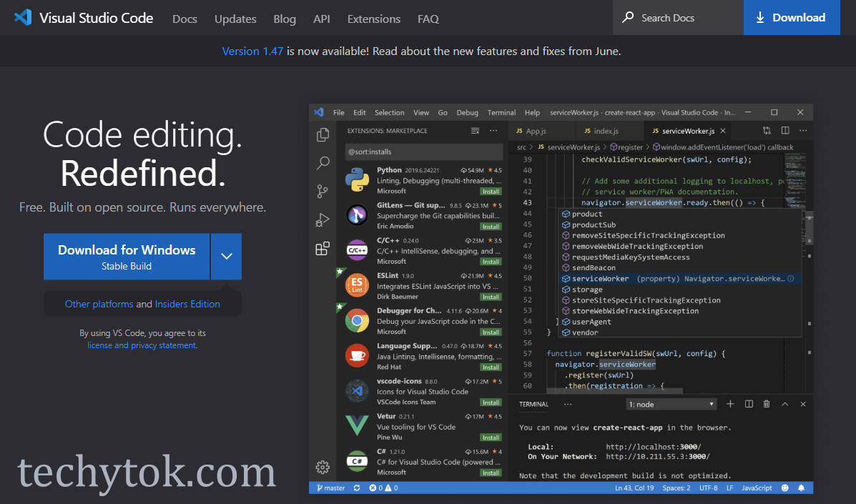
Task: Open the Source Control activity icon
Action: [x=323, y=192]
